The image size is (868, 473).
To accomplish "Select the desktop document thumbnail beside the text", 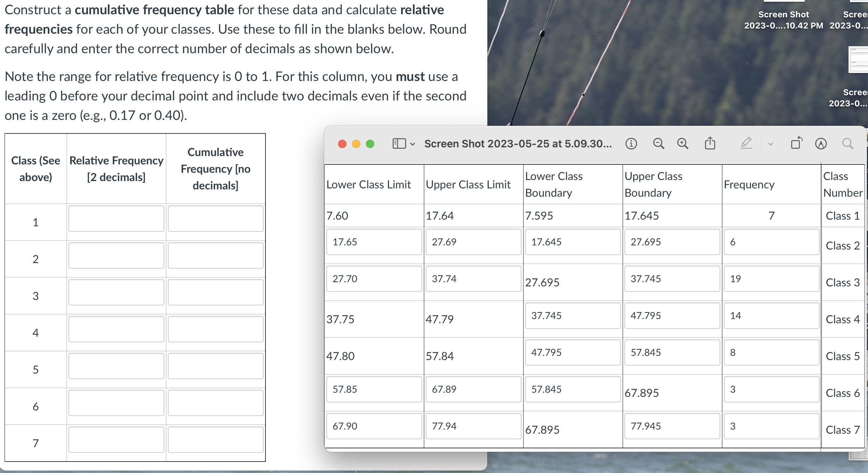I will coord(858,59).
